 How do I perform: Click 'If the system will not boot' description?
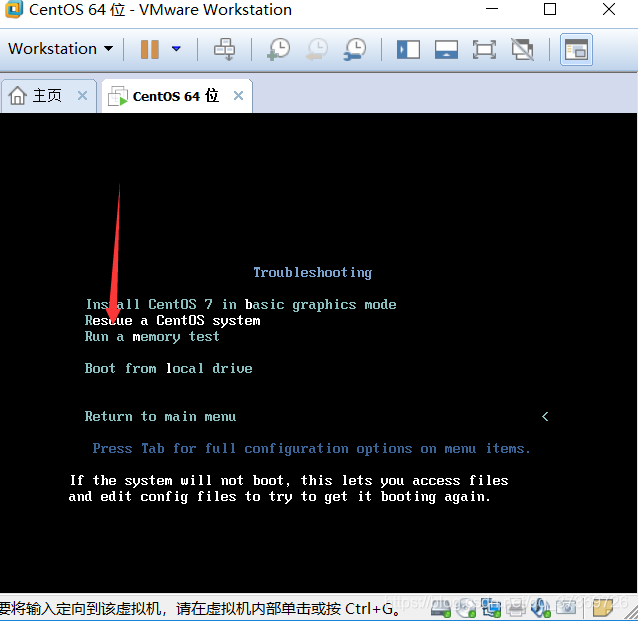pos(288,488)
